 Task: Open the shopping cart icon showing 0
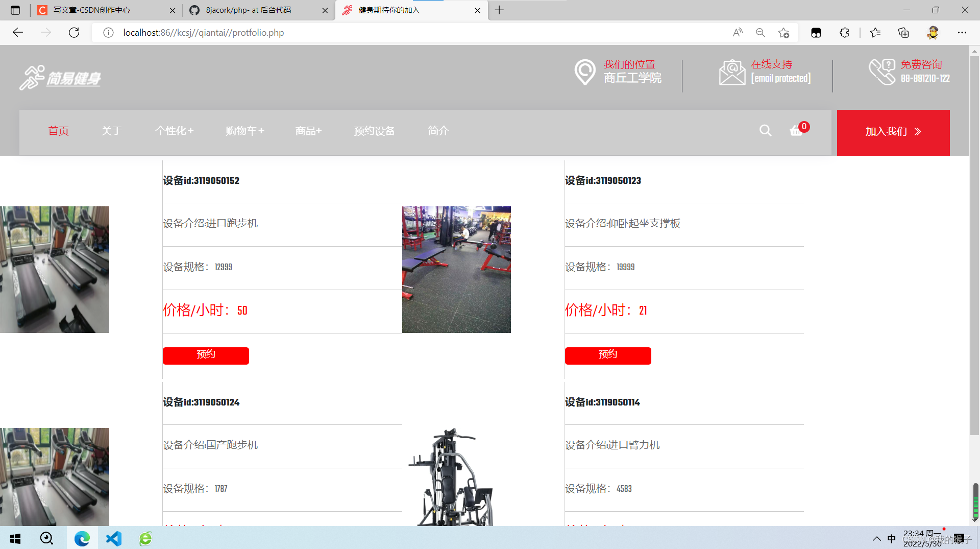tap(796, 131)
